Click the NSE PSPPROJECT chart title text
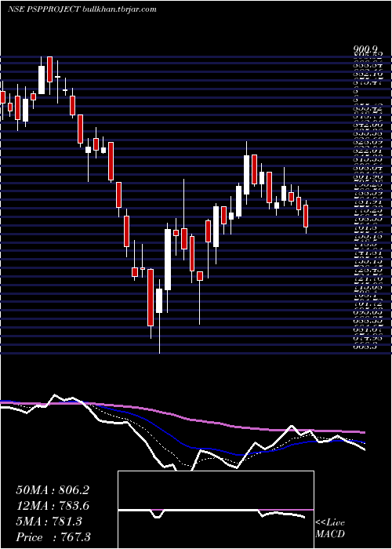The width and height of the screenshot is (392, 549). click(x=82, y=9)
